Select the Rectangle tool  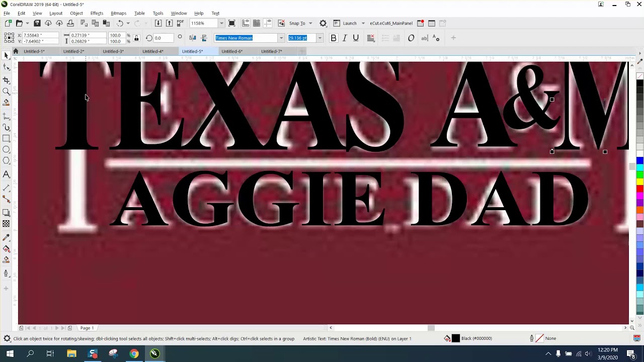(6, 138)
